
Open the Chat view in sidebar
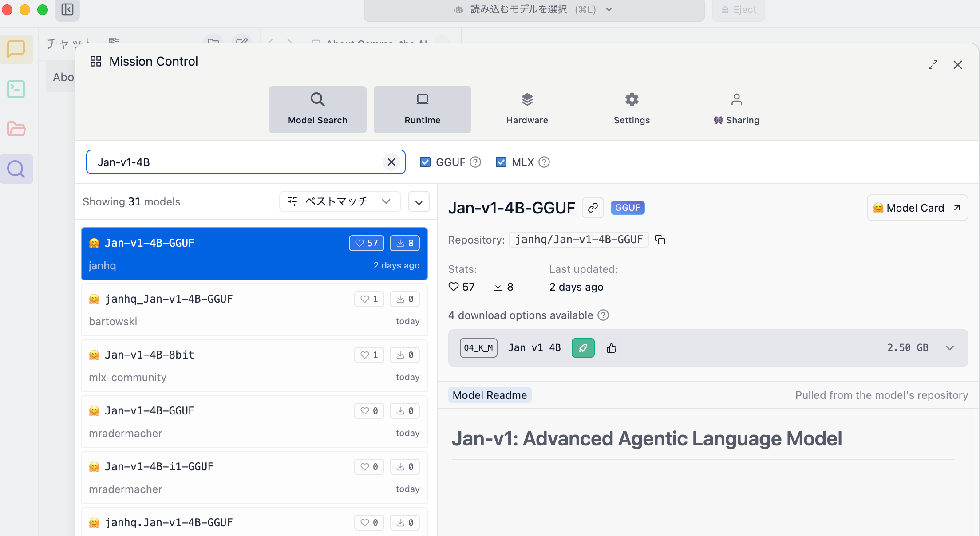tap(16, 49)
